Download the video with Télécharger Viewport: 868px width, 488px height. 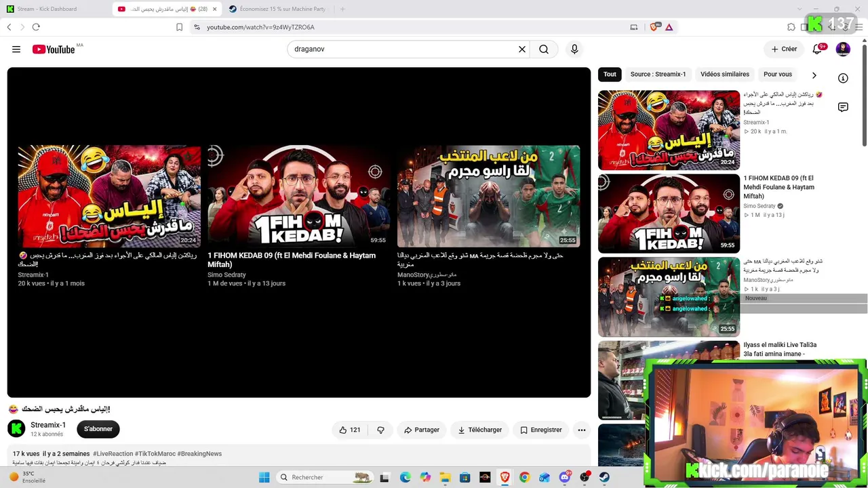coord(479,430)
